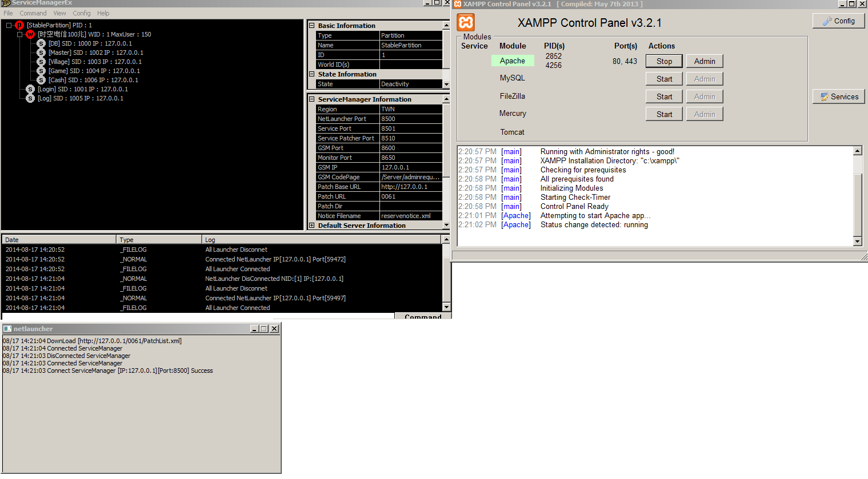Viewport: 868px width, 479px height.
Task: Click the Patch URL value 0061
Action: (x=411, y=196)
